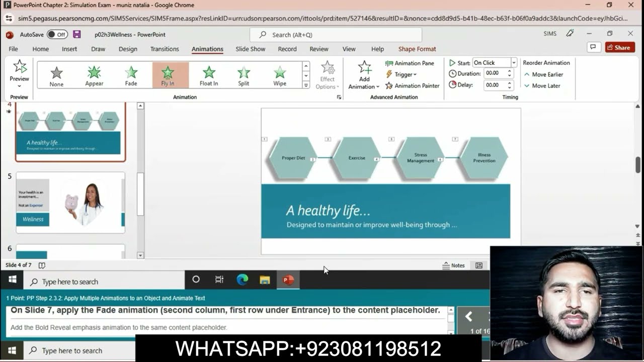Apply the Float In animation
The height and width of the screenshot is (362, 644).
(209, 76)
